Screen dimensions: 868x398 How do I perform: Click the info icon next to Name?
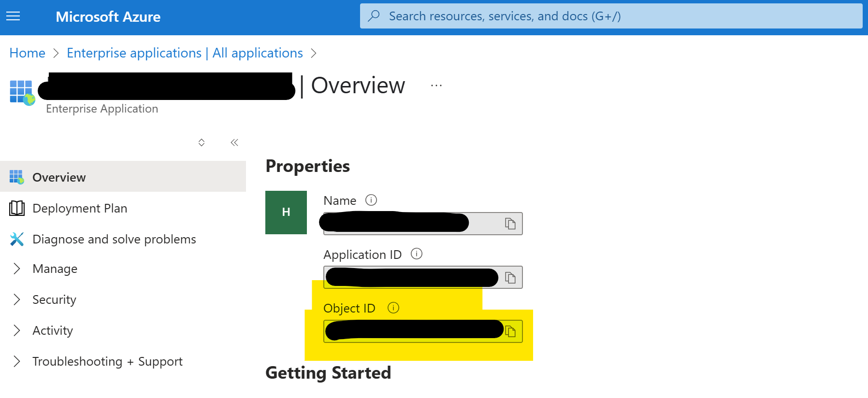click(x=371, y=200)
